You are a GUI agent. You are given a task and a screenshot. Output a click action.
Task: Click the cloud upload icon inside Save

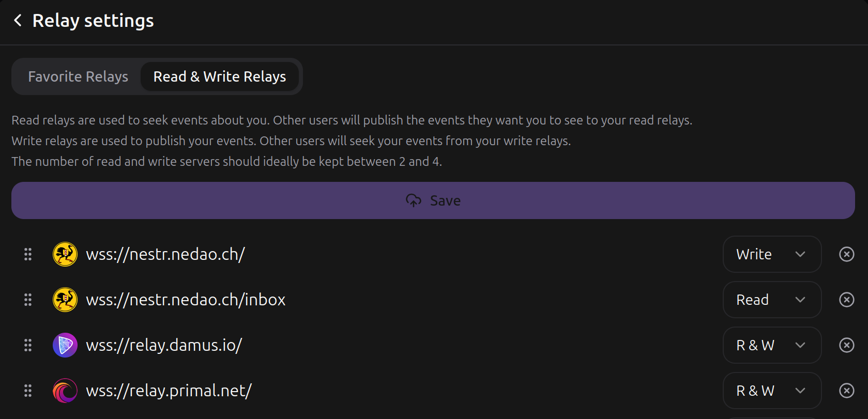point(413,200)
